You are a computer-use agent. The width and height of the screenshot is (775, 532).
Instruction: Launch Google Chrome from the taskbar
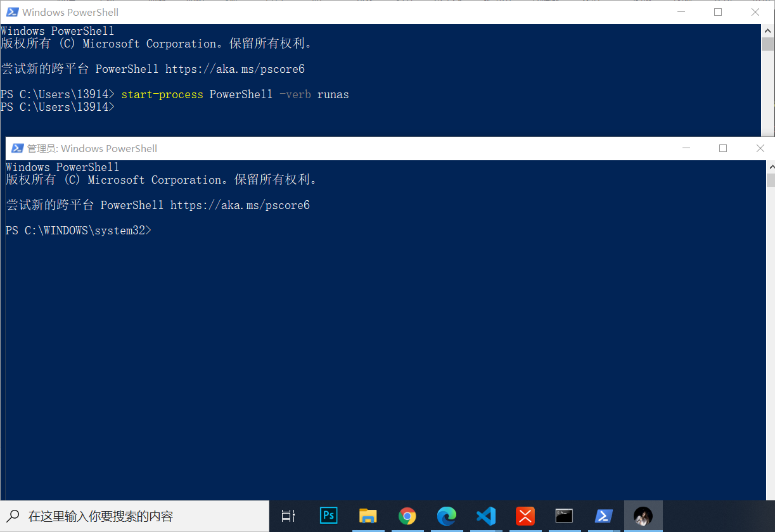(407, 516)
